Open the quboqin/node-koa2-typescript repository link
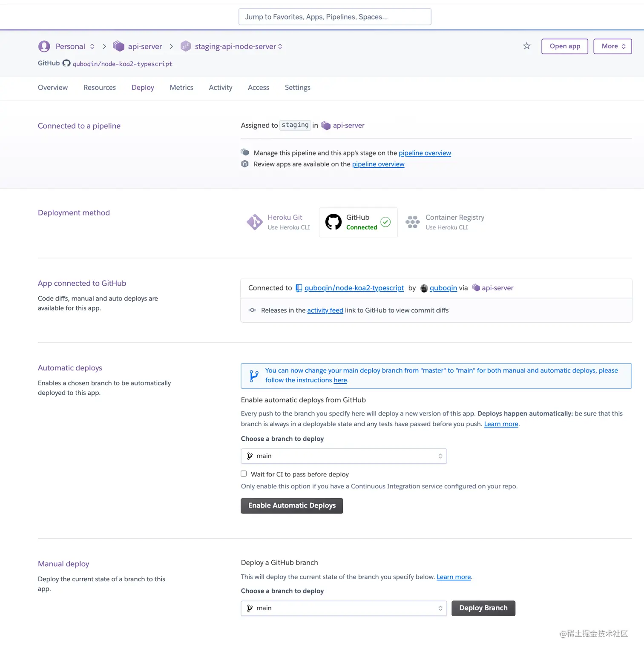 (x=354, y=288)
